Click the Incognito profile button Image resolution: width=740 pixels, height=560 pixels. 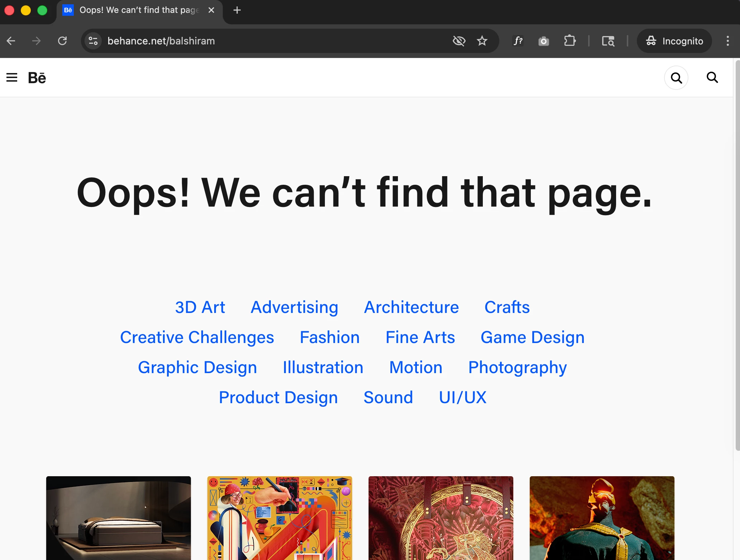[674, 41]
